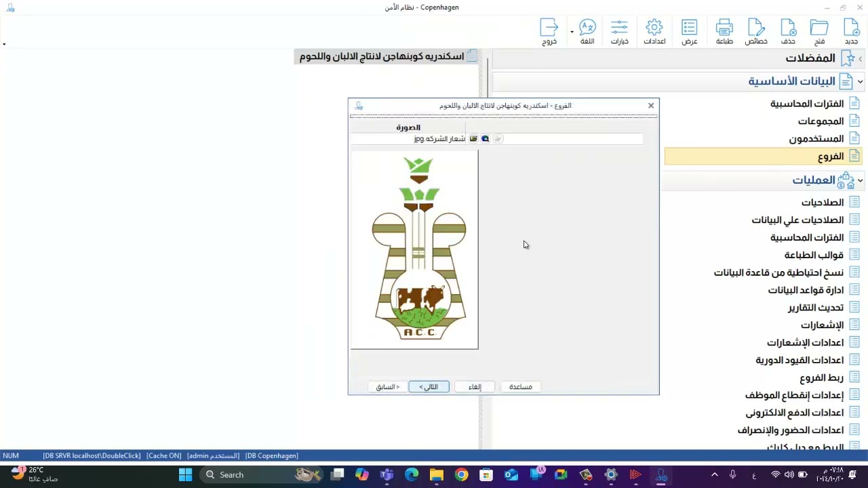Click the browse image folder icon
This screenshot has width=868, height=488.
[473, 139]
